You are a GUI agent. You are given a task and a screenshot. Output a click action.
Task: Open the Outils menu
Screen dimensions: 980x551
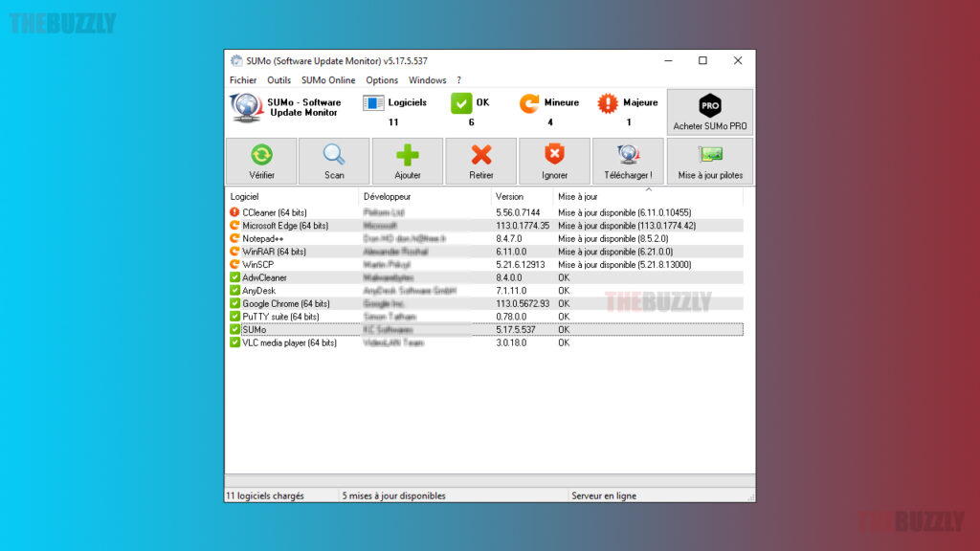tap(278, 80)
